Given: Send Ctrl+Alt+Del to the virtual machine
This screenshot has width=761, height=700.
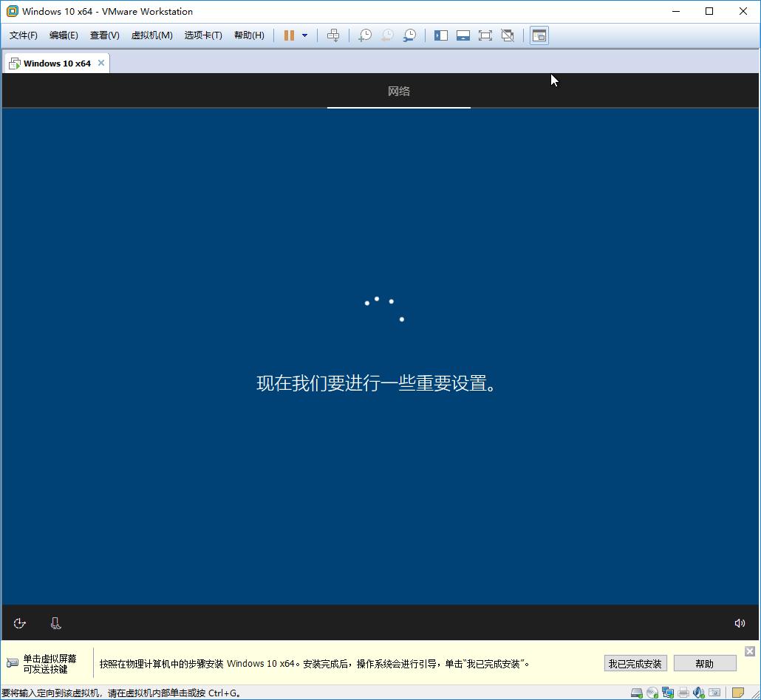Looking at the screenshot, I should 333,35.
